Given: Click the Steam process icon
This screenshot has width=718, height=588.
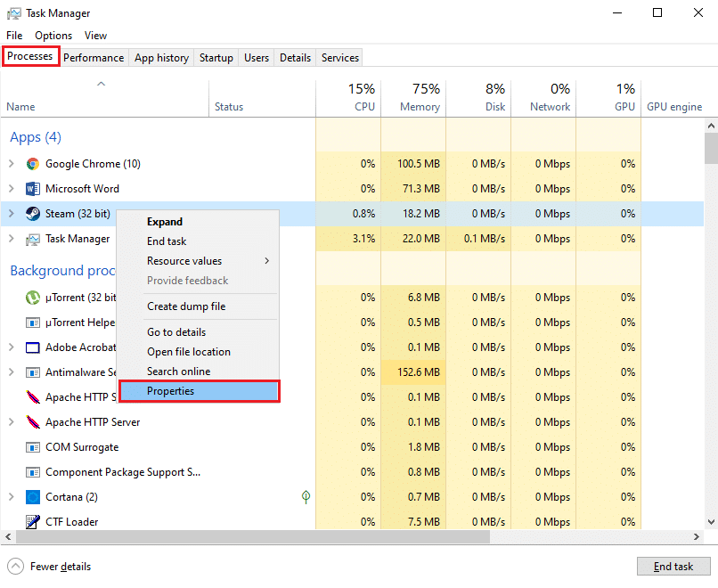Looking at the screenshot, I should (x=33, y=214).
